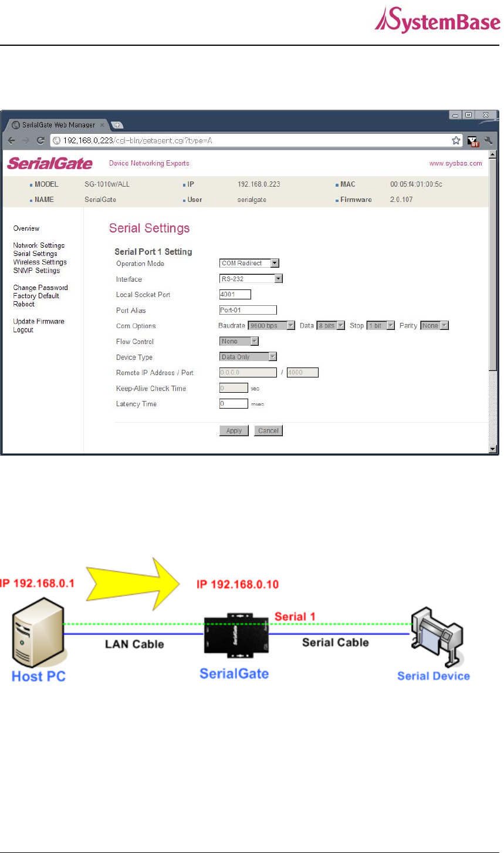Click 'Device Networking Experts' tagline
This screenshot has width=504, height=853.
[149, 163]
